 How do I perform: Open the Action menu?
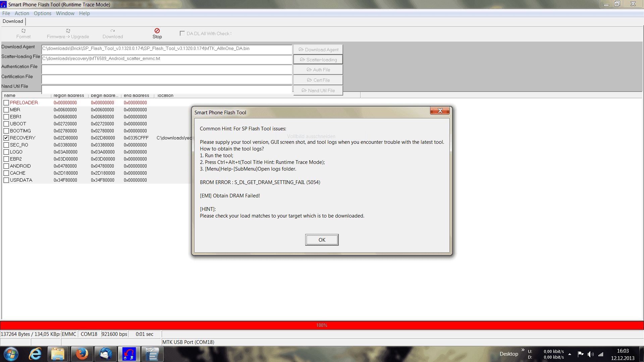pos(22,13)
